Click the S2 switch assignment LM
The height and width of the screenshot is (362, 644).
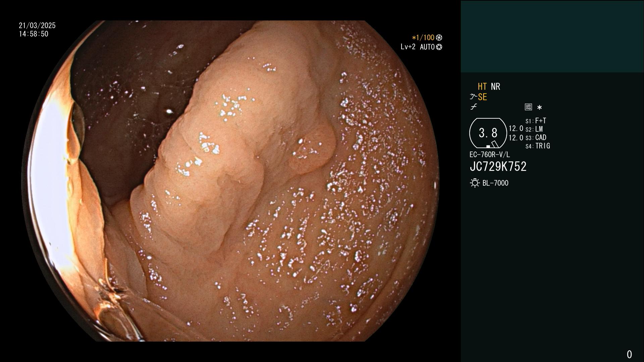[x=534, y=129]
